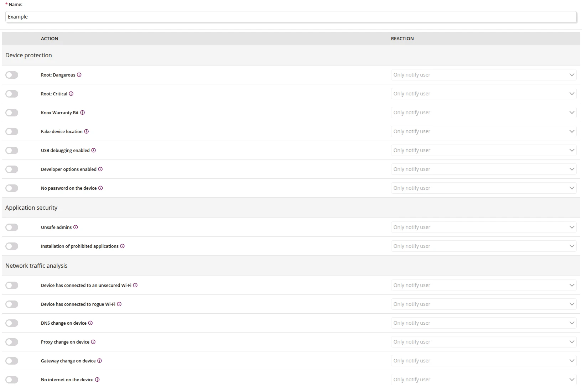Open Knox Warranty Bit reaction dropdown
The image size is (582, 392).
484,113
